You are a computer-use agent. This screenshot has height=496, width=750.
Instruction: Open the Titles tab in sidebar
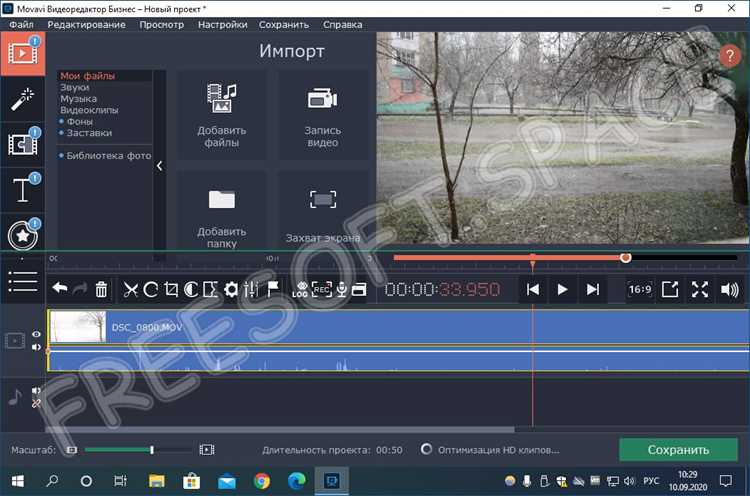tap(22, 190)
